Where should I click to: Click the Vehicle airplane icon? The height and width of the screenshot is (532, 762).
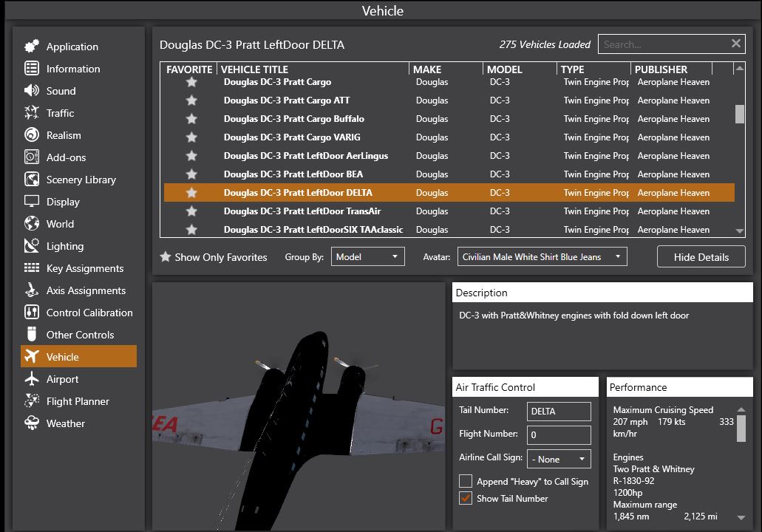pos(32,357)
